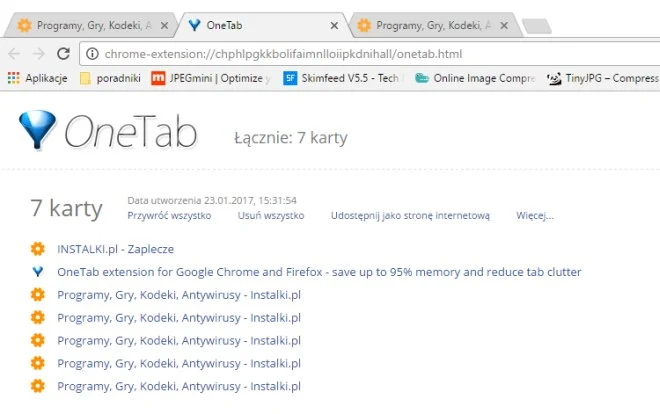Image resolution: width=660 pixels, height=414 pixels.
Task: Click Przywróć wszystko link
Action: tap(169, 215)
